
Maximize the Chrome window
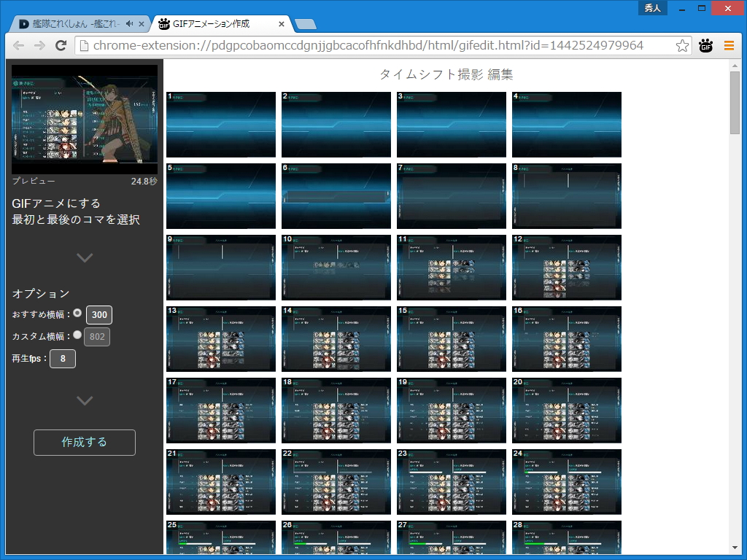point(701,8)
